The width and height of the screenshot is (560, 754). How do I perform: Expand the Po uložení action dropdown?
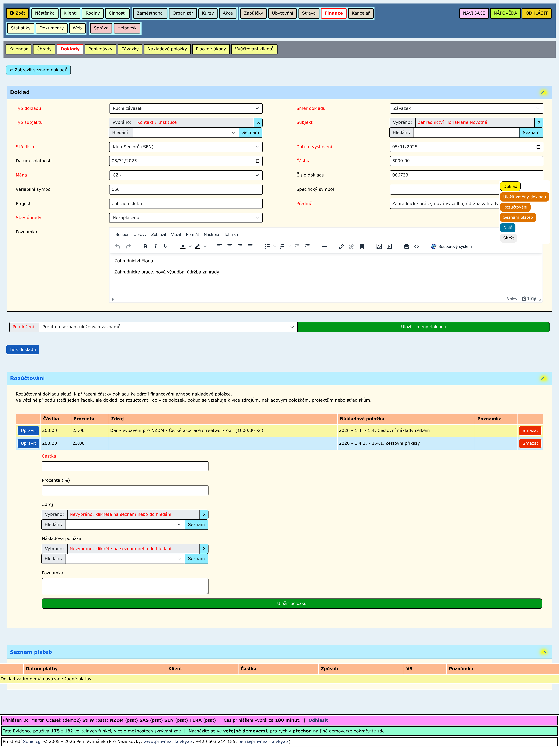click(x=168, y=327)
